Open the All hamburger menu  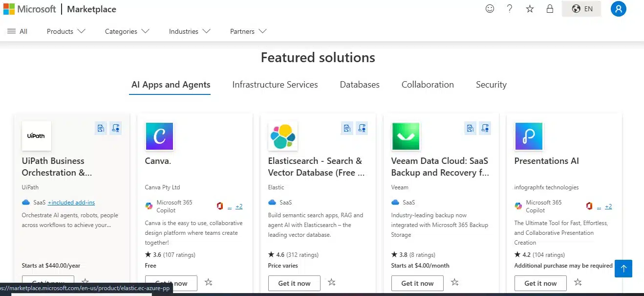17,31
